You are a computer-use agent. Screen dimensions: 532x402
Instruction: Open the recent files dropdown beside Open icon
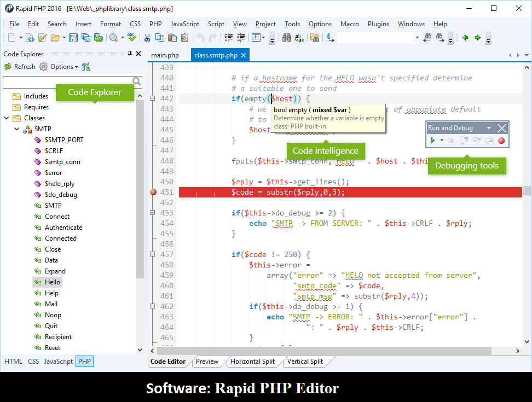coord(64,38)
